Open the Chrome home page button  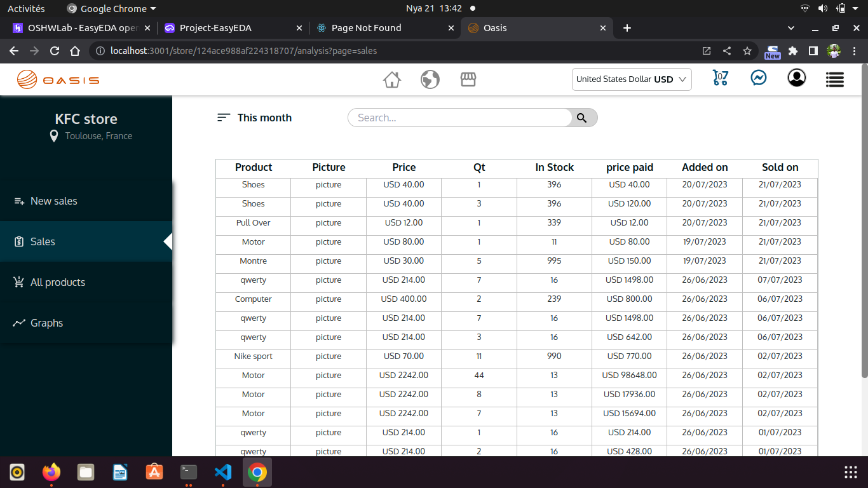[x=75, y=51]
